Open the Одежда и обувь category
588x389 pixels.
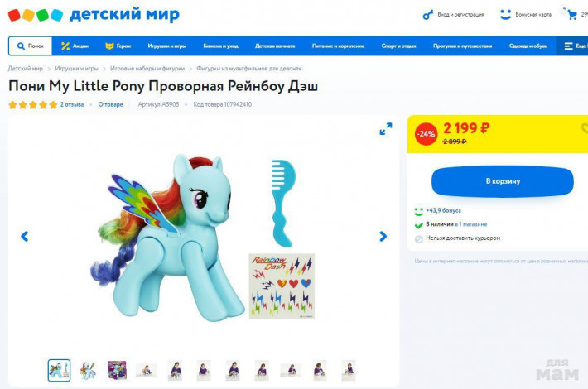tap(528, 46)
